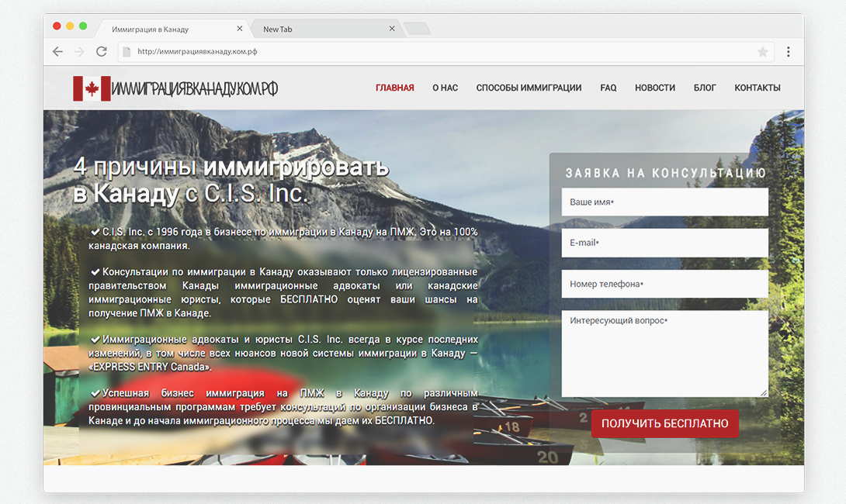Click paragraph starting Консультации по иммиграции
The width and height of the screenshot is (846, 504).
click(x=283, y=292)
